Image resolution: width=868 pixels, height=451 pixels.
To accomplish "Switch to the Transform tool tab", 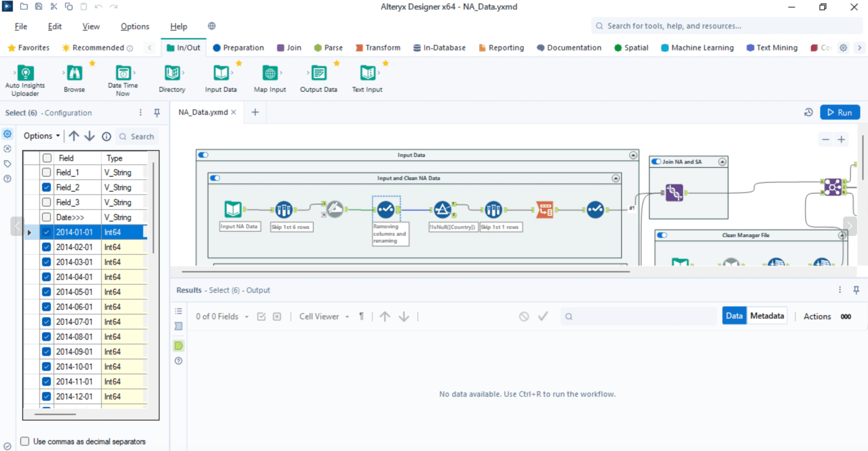I will [378, 48].
